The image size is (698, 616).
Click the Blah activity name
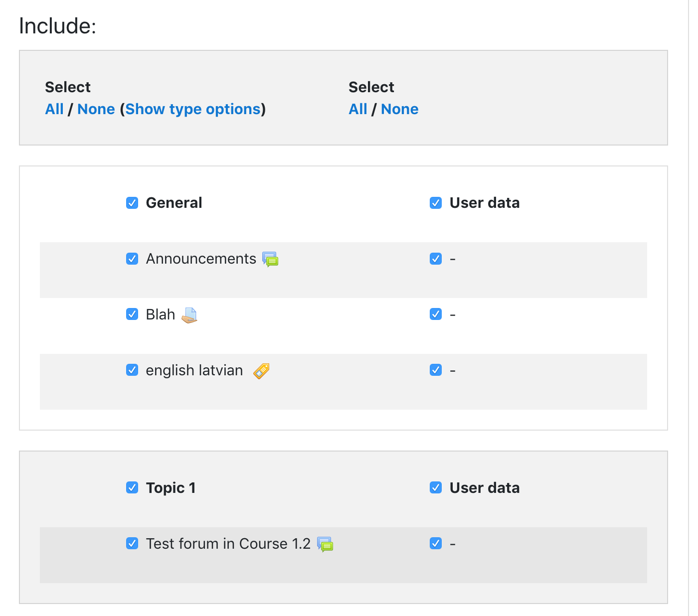[161, 314]
